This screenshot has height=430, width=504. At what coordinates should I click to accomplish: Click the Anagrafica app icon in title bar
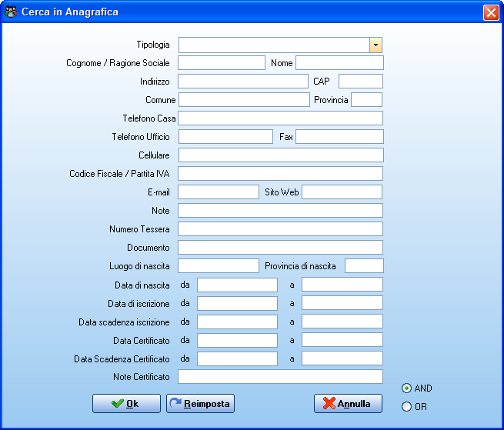coord(11,12)
